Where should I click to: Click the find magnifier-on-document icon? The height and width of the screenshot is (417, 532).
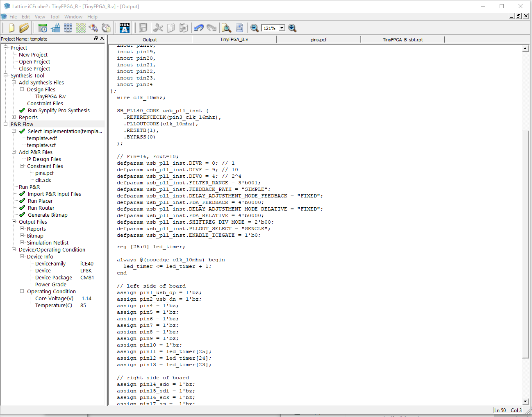click(226, 28)
